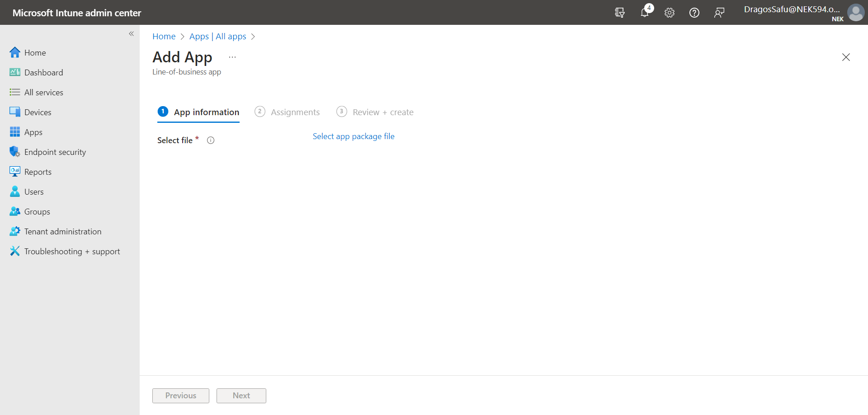The width and height of the screenshot is (868, 415).
Task: Select the Groups people icon
Action: 15,211
